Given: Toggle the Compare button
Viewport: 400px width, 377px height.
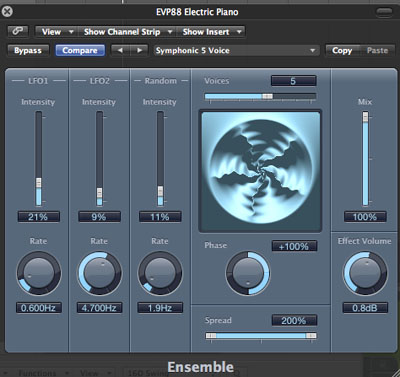Looking at the screenshot, I should point(80,51).
